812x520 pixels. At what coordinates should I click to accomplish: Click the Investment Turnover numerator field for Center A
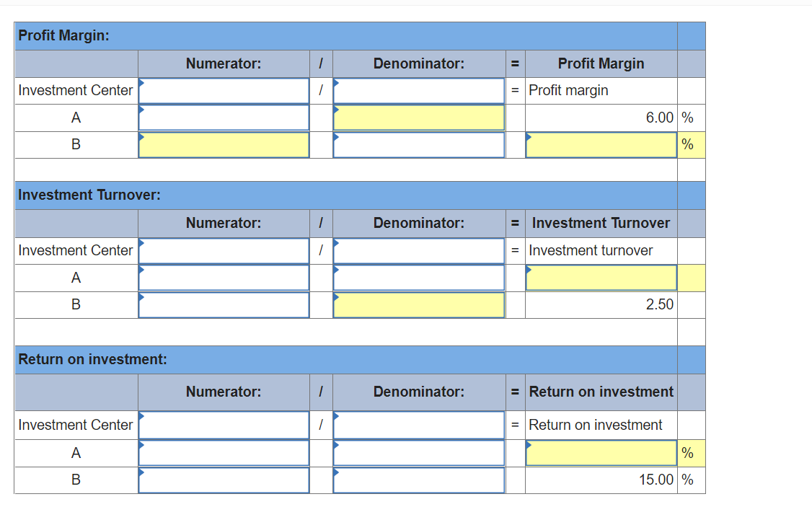pyautogui.click(x=224, y=277)
